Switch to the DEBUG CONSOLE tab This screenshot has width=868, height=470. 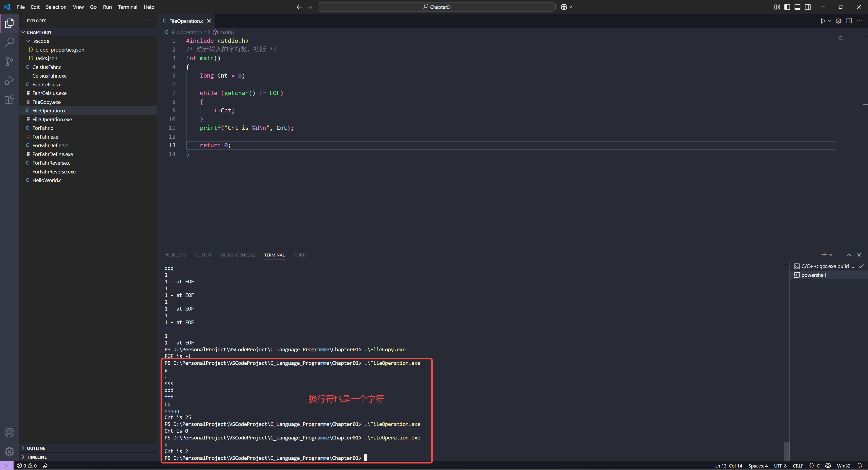238,255
